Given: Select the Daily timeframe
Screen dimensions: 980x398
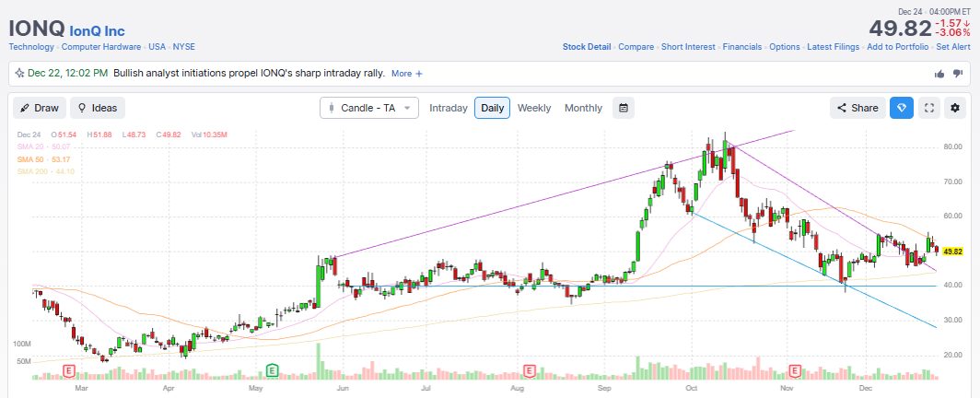Looking at the screenshot, I should pos(493,108).
